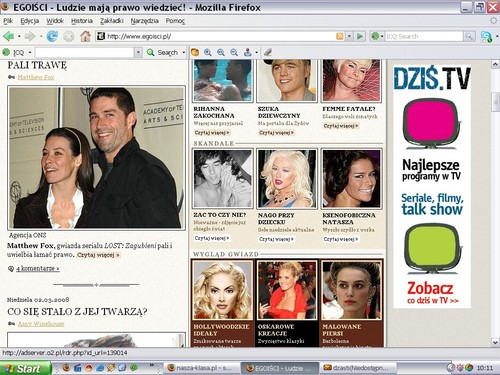Open the Widok menu
The image size is (500, 375).
[55, 21]
